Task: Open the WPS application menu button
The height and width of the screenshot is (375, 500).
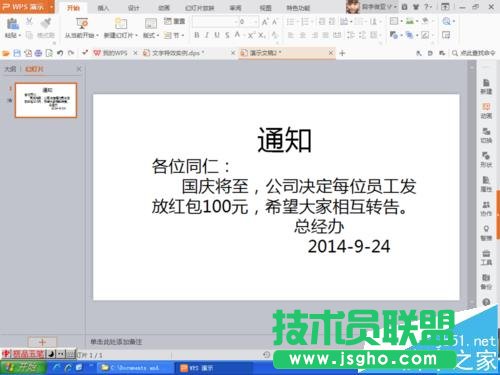Action: coord(27,7)
